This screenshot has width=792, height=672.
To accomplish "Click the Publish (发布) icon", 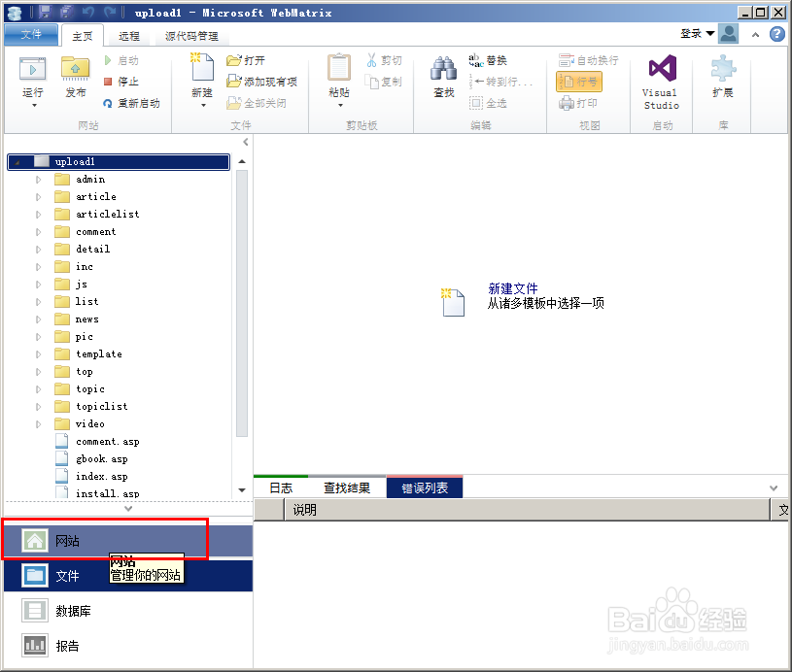I will pos(75,69).
